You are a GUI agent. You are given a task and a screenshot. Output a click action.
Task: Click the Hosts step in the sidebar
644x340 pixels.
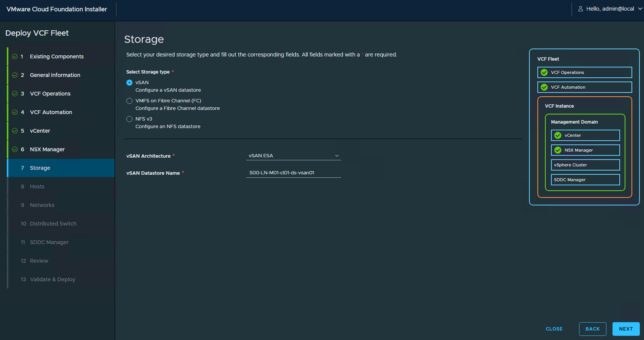click(61, 186)
